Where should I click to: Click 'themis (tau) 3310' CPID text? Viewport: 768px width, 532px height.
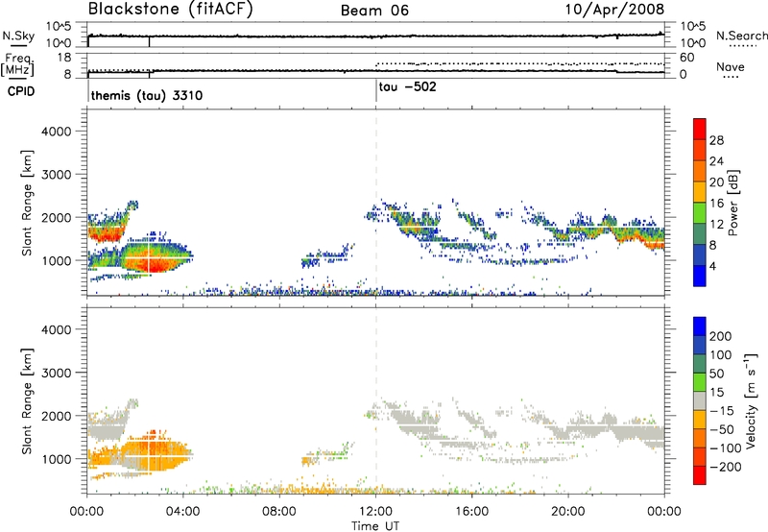(147, 95)
